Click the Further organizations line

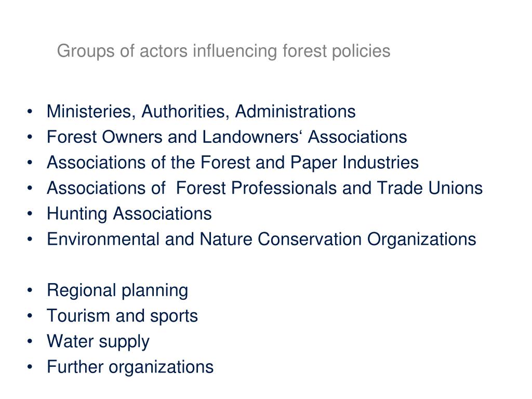pos(130,367)
